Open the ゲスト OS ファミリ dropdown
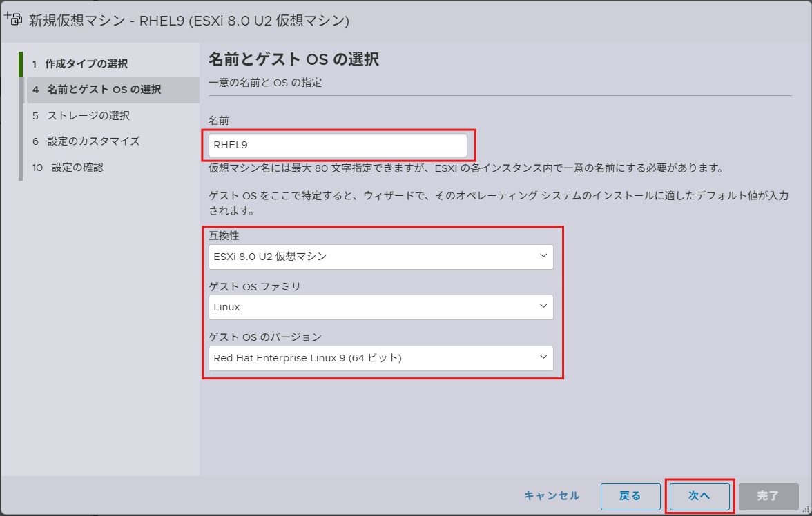The width and height of the screenshot is (812, 516). (380, 308)
